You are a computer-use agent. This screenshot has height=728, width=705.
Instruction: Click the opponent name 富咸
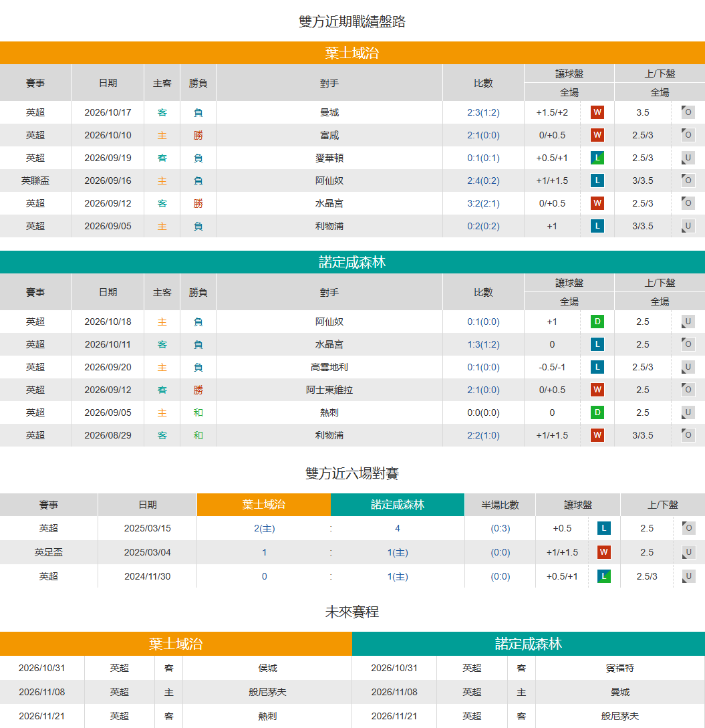(x=329, y=135)
